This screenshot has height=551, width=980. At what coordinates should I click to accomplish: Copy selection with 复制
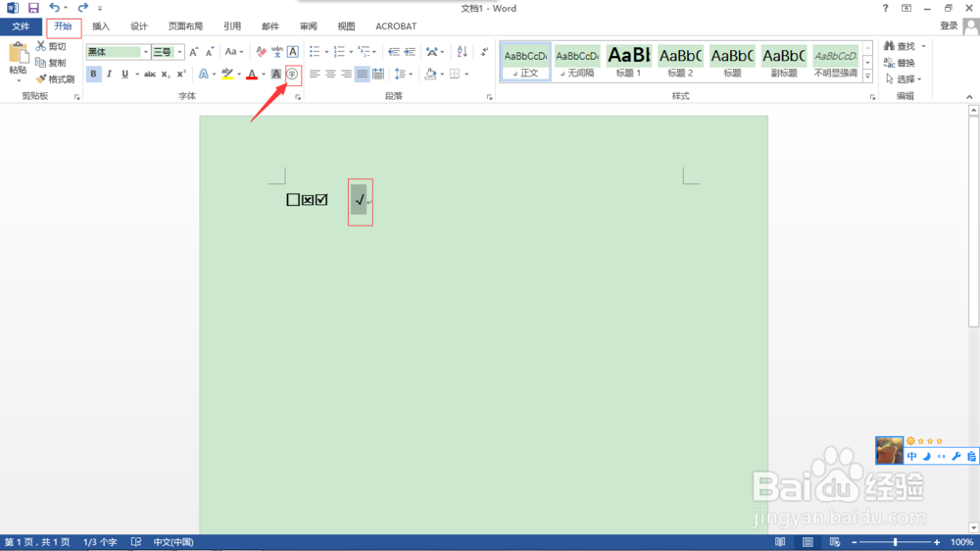(x=51, y=63)
